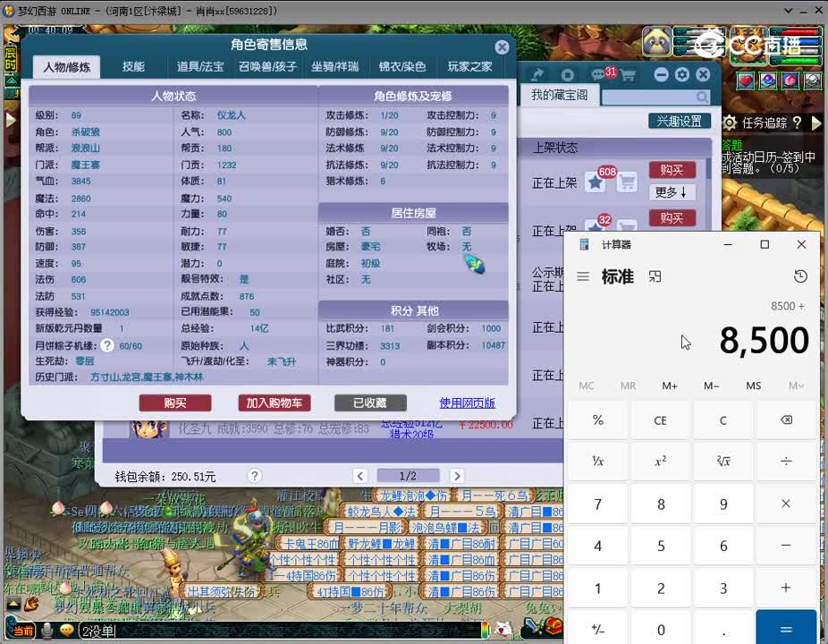Screen dimensions: 828x644
Task: Toggle calculator keep-on-top icon
Action: click(655, 276)
